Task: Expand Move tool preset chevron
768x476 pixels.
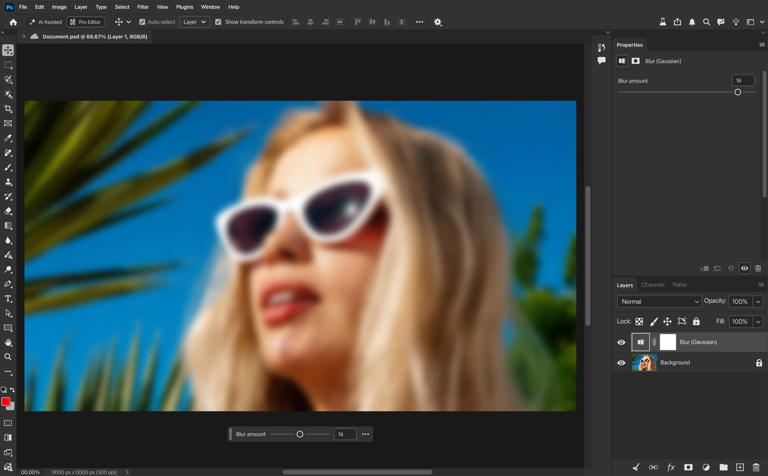Action: (129, 22)
